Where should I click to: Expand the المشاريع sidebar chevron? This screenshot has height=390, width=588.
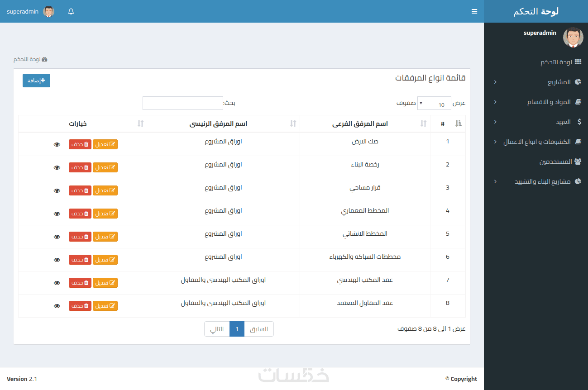(x=495, y=82)
